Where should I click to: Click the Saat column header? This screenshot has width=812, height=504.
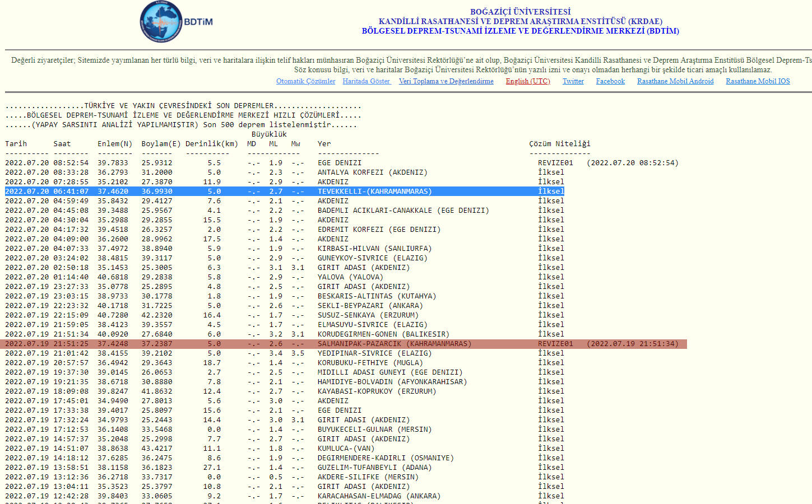(62, 144)
